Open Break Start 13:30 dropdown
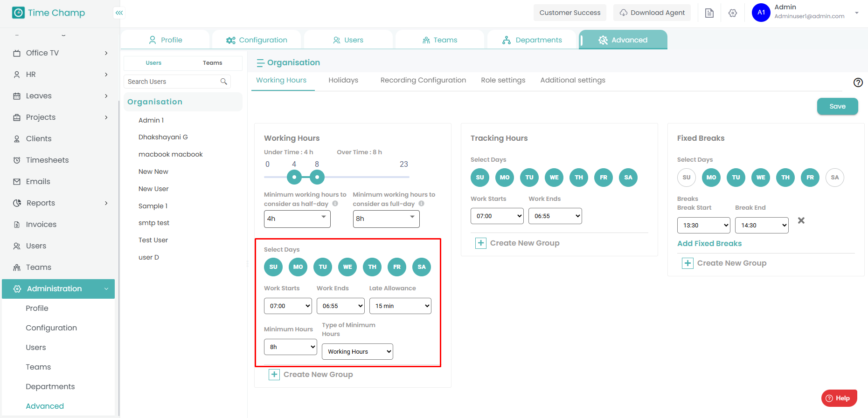868x418 pixels. pyautogui.click(x=704, y=226)
